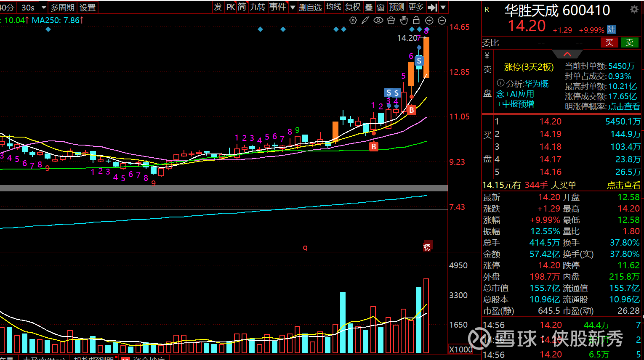Zoom out the chart with minus icon
The width and height of the screenshot is (644, 360).
[442, 21]
